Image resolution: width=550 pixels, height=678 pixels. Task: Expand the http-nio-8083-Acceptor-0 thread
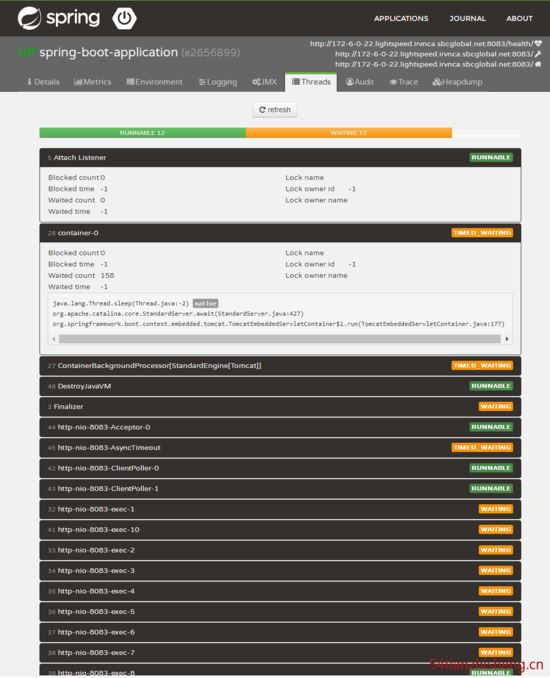280,427
